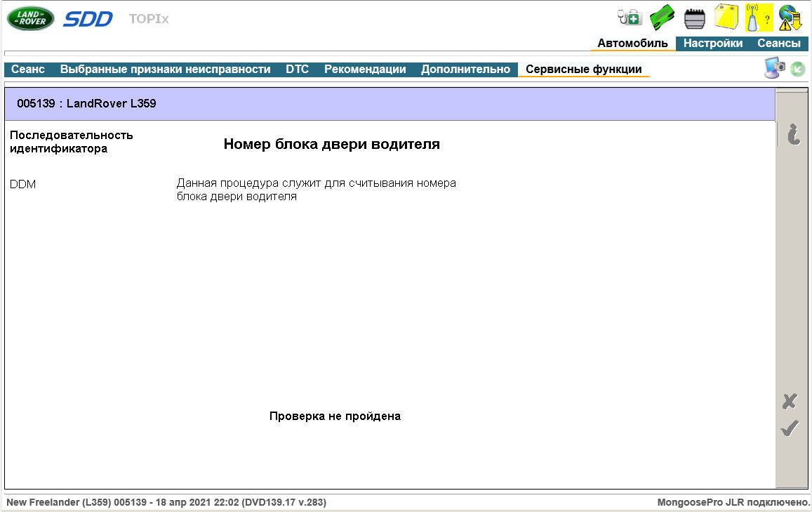This screenshot has height=512, width=812.
Task: Open Выбранные признаки неисправности tab
Action: pos(165,69)
